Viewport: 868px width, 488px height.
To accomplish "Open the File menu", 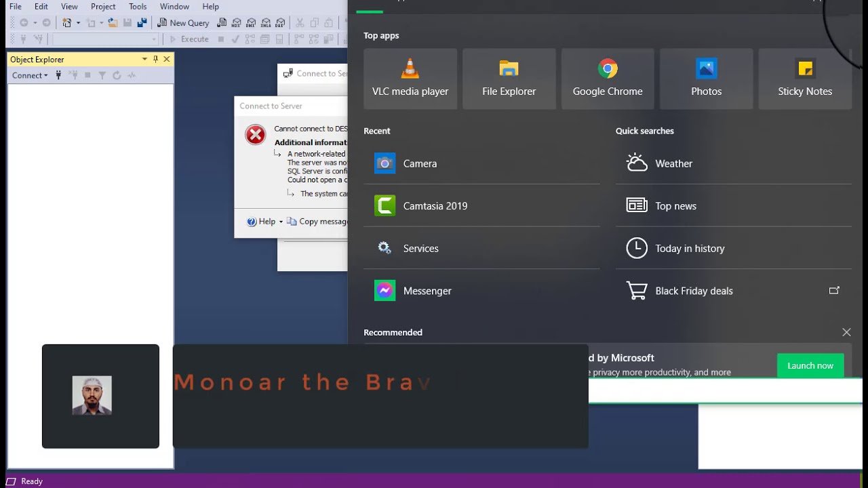I will click(x=16, y=6).
